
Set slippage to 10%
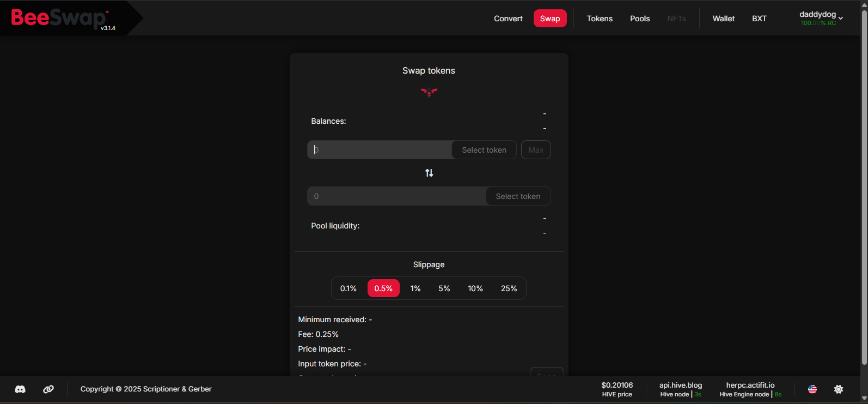click(475, 288)
